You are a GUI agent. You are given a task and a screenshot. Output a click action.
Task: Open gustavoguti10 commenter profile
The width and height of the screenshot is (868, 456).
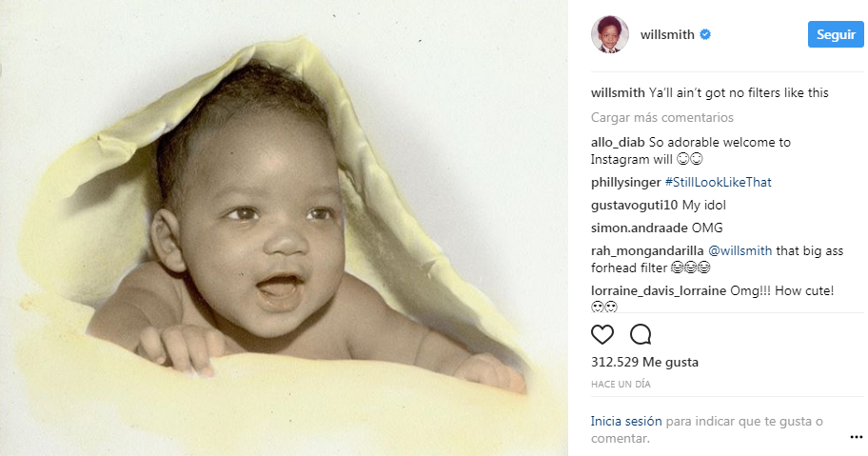pyautogui.click(x=635, y=206)
